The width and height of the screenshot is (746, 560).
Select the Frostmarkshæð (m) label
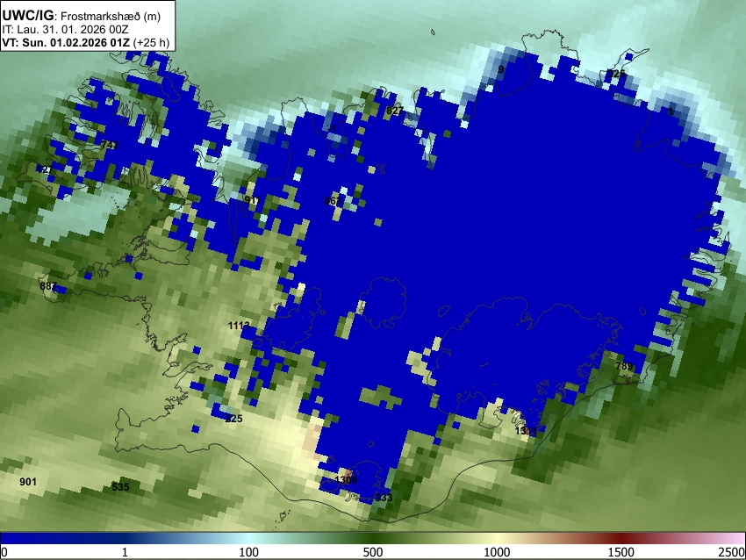click(x=111, y=17)
